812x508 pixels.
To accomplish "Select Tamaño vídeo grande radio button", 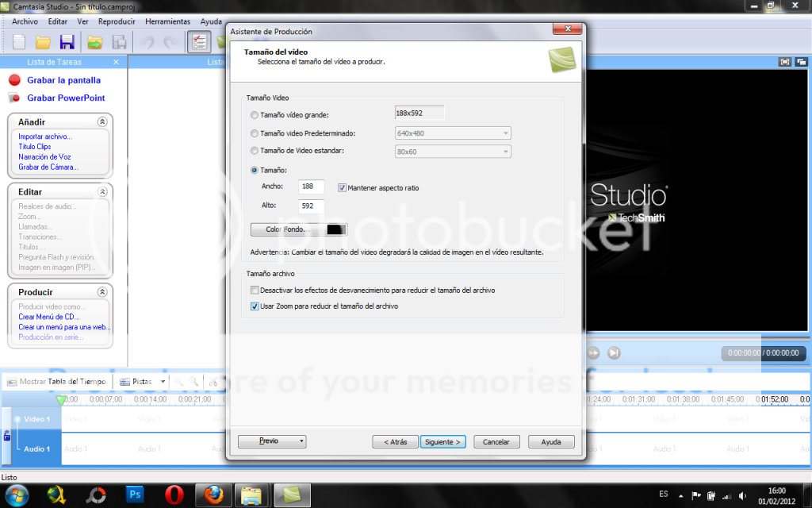I will pos(255,114).
